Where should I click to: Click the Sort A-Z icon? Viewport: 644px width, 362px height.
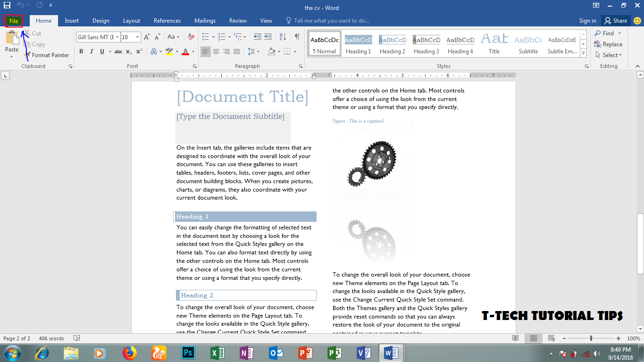tap(283, 37)
